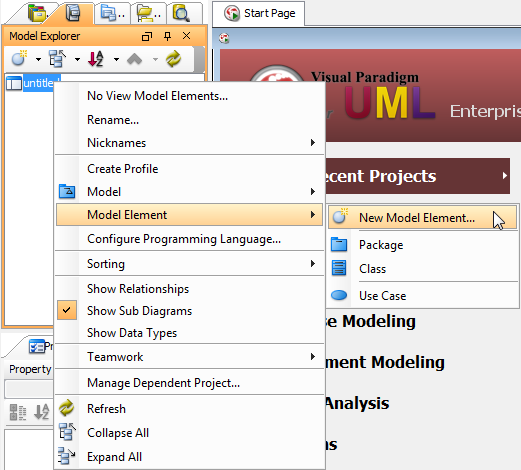The width and height of the screenshot is (521, 470).
Task: Click the Refresh toolbar icon in Model Explorer
Action: (x=174, y=59)
